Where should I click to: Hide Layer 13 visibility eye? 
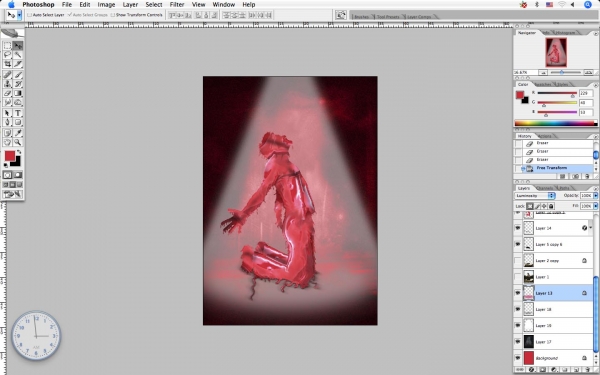click(518, 293)
